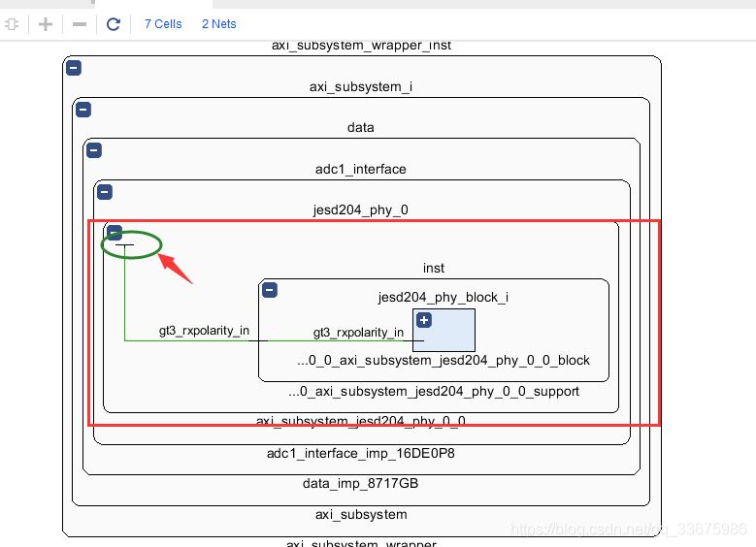Expand the jesd204_phy_block_i cell
Viewport: 756px width, 547px height.
(x=424, y=320)
